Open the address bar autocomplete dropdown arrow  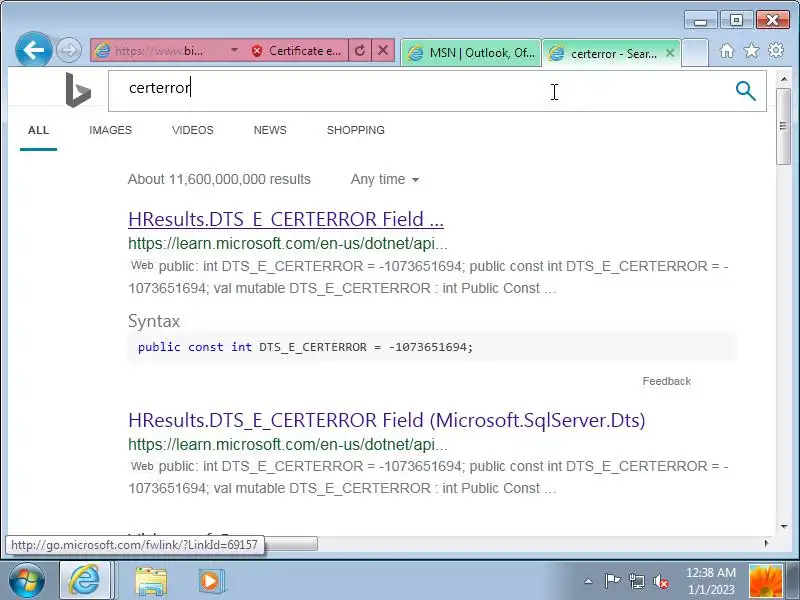point(234,50)
